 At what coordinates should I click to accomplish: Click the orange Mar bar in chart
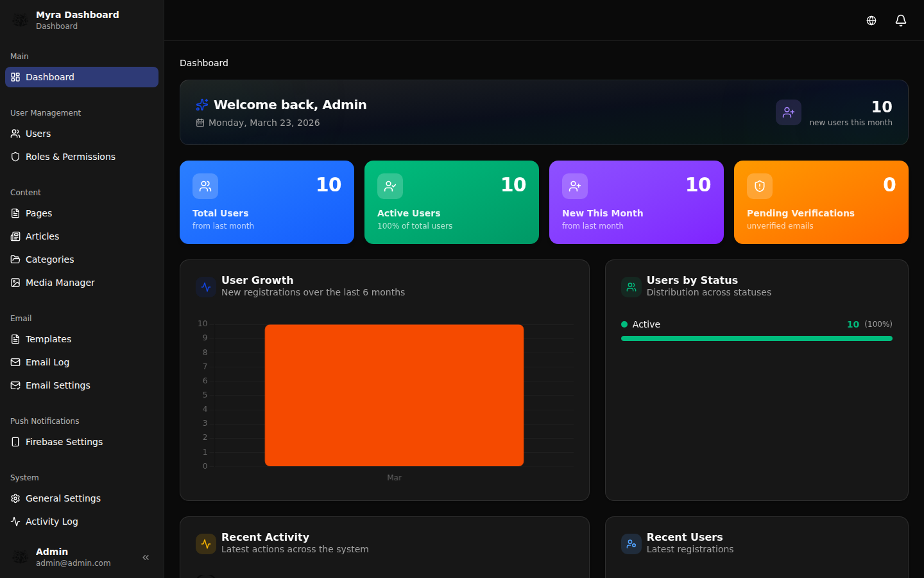pyautogui.click(x=394, y=396)
